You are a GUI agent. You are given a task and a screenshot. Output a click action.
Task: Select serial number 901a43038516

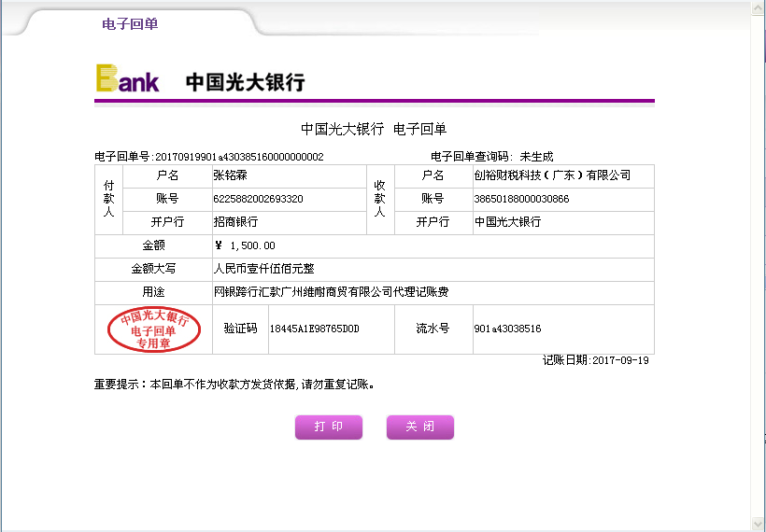507,329
